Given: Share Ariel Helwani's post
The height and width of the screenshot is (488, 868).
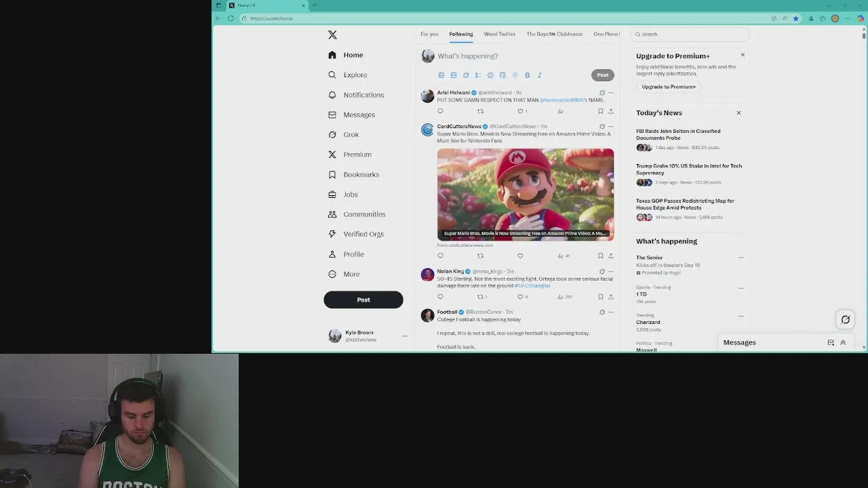Looking at the screenshot, I should [x=610, y=111].
